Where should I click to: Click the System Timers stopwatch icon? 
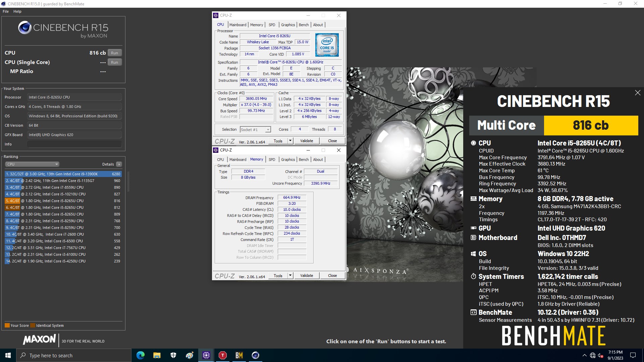(x=473, y=277)
